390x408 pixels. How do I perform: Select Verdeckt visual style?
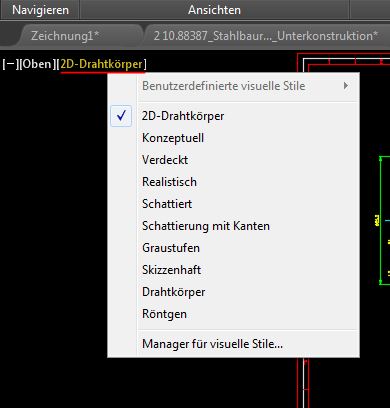[x=233, y=160]
